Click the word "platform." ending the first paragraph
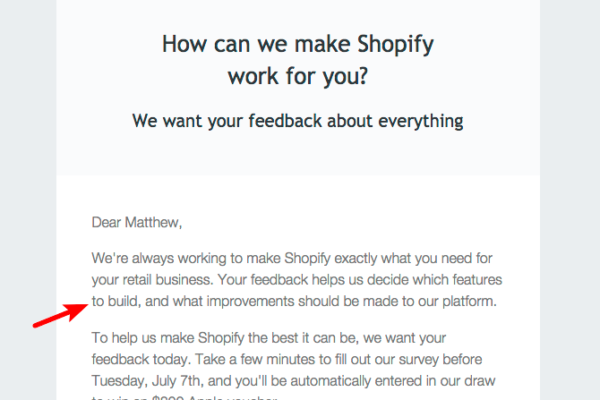Image resolution: width=600 pixels, height=400 pixels. tap(469, 302)
